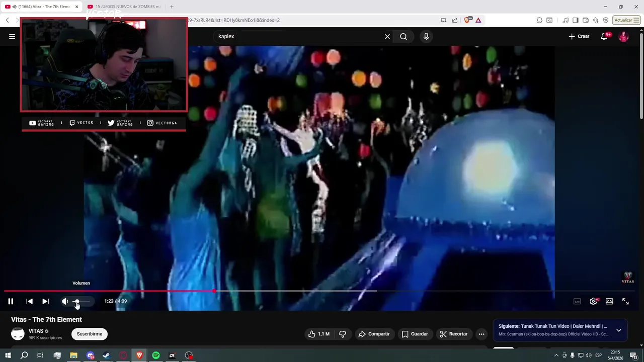Open Task View on taskbar
Screen dimensions: 644x362
pyautogui.click(x=40, y=355)
